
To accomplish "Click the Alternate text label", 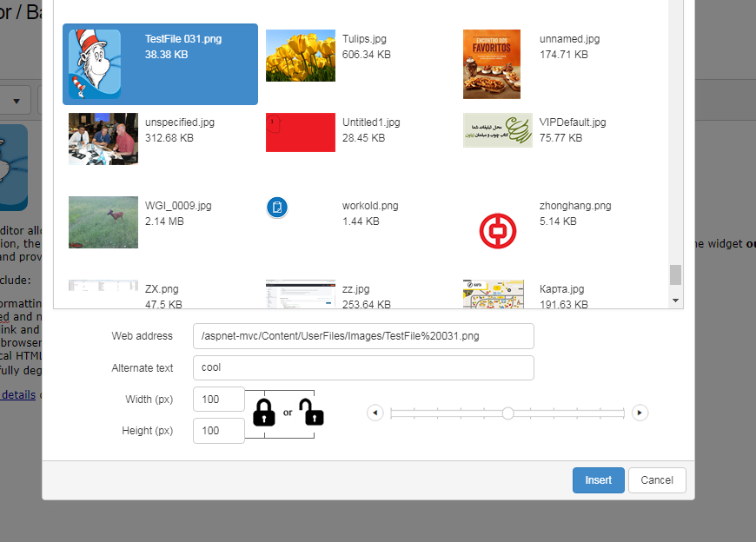I will pos(143,368).
